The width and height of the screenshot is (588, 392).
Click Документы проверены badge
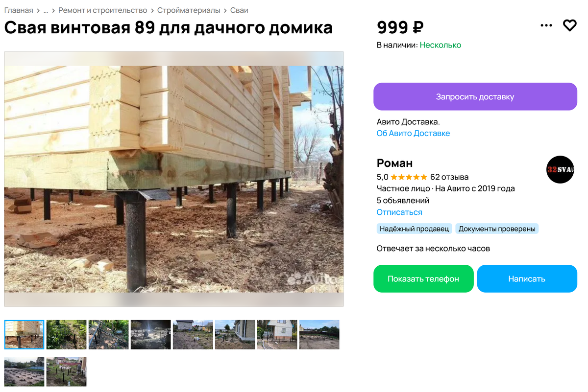point(497,229)
